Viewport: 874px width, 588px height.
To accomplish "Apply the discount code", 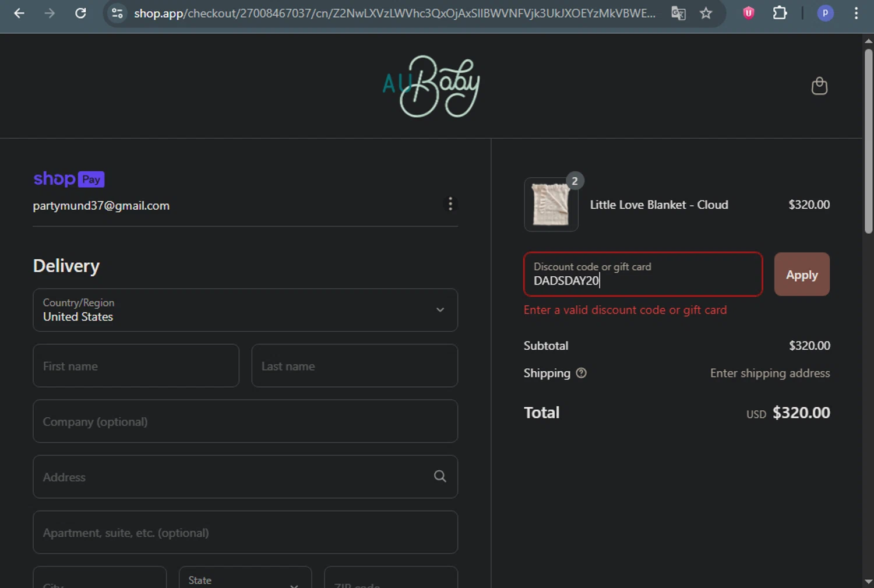I will click(802, 274).
